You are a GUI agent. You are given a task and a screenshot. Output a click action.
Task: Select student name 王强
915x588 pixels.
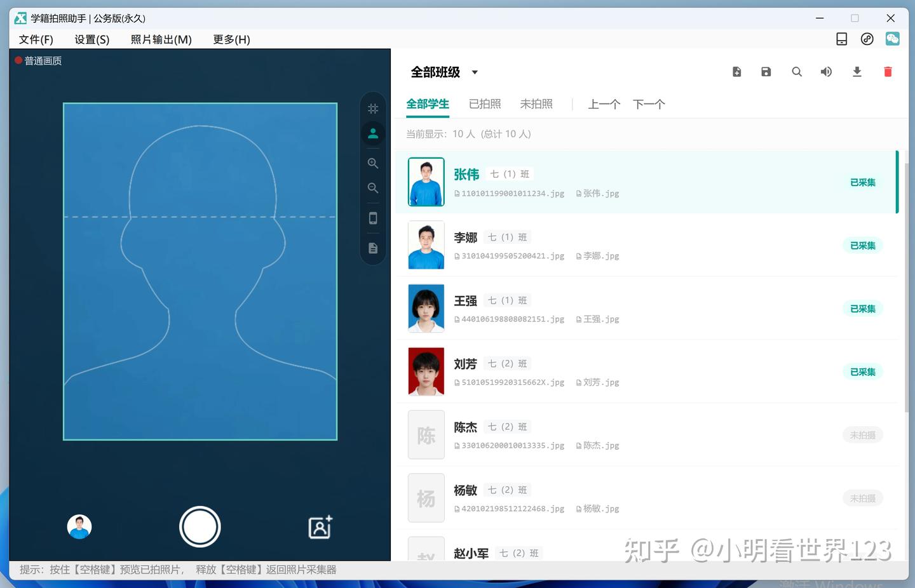click(465, 300)
